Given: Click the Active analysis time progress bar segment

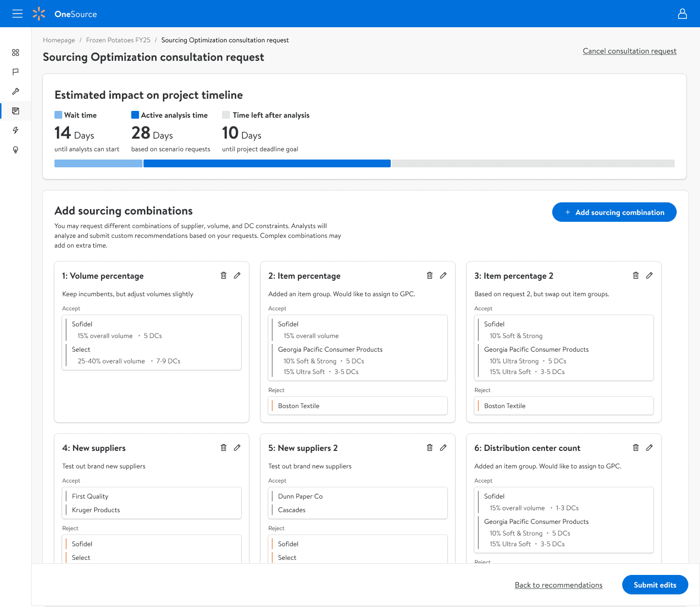Looking at the screenshot, I should pos(267,163).
